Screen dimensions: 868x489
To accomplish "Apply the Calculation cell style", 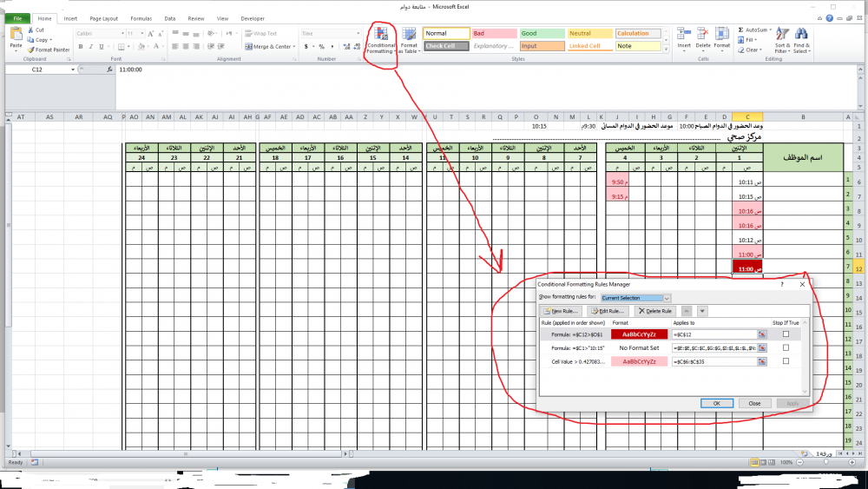I will (x=638, y=33).
